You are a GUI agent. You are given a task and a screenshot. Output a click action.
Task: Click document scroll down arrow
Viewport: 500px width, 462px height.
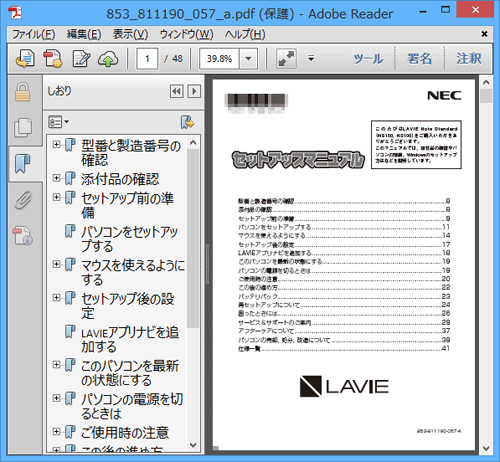[x=486, y=449]
